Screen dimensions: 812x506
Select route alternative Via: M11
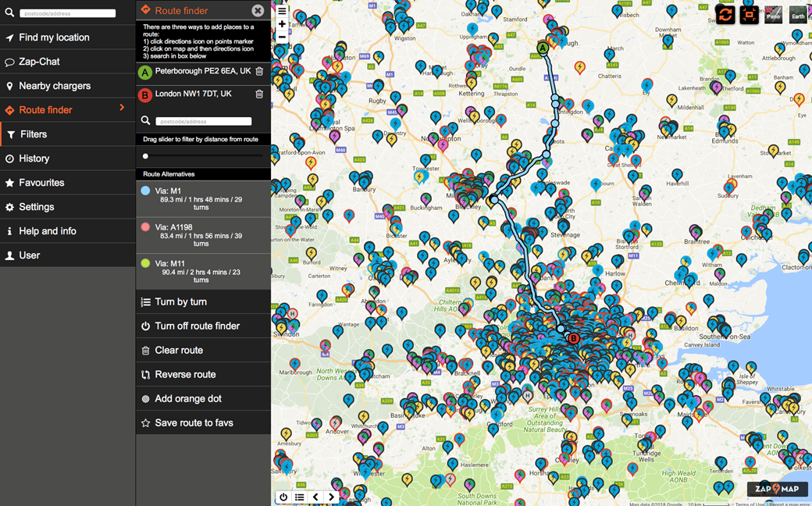coord(203,272)
